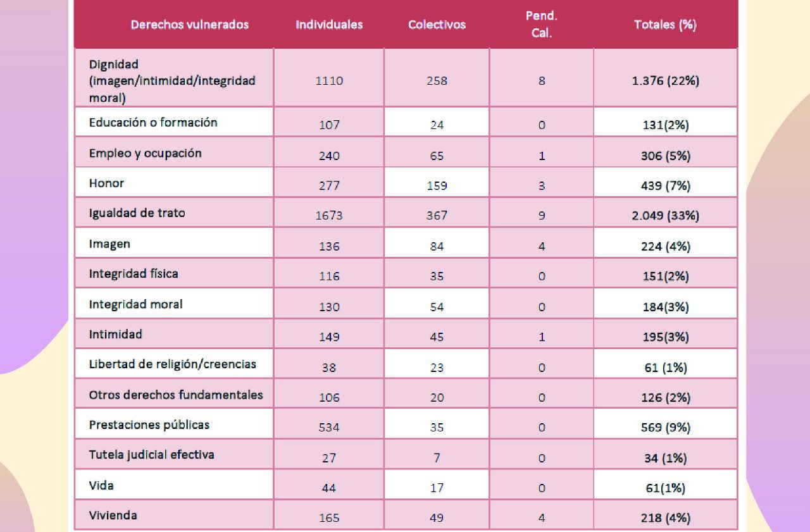The width and height of the screenshot is (810, 532).
Task: Click the value 130 for Integridad moral
Action: click(329, 307)
